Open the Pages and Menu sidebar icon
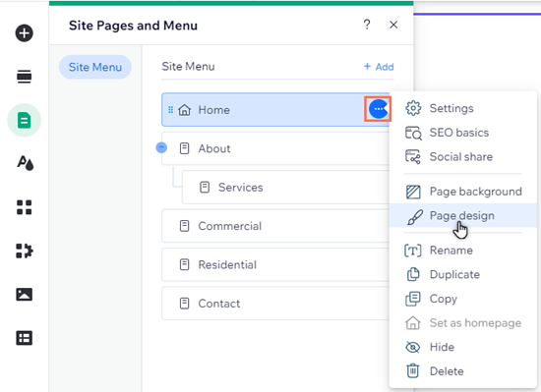 [25, 120]
